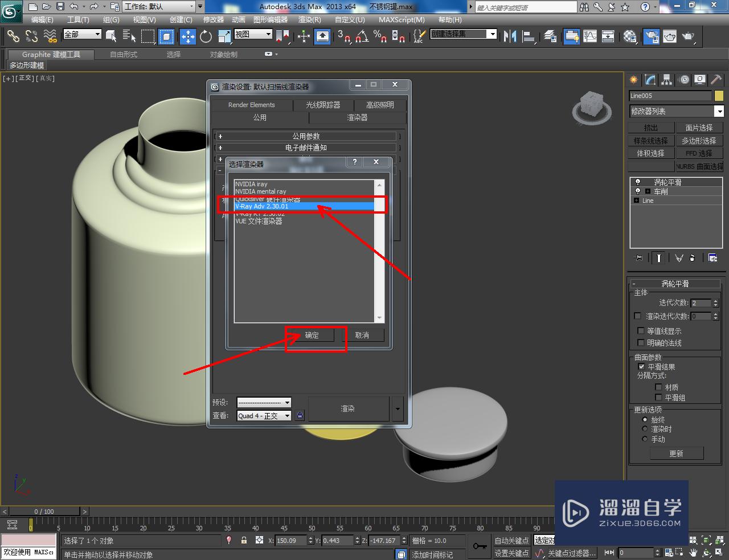Click Configure Modifier Sets icon
This screenshot has height=560, width=729.
712,258
